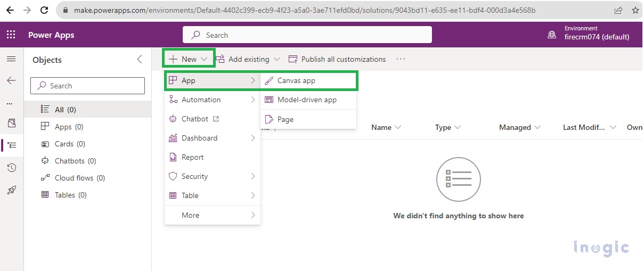Click the New dropdown button

[x=189, y=59]
